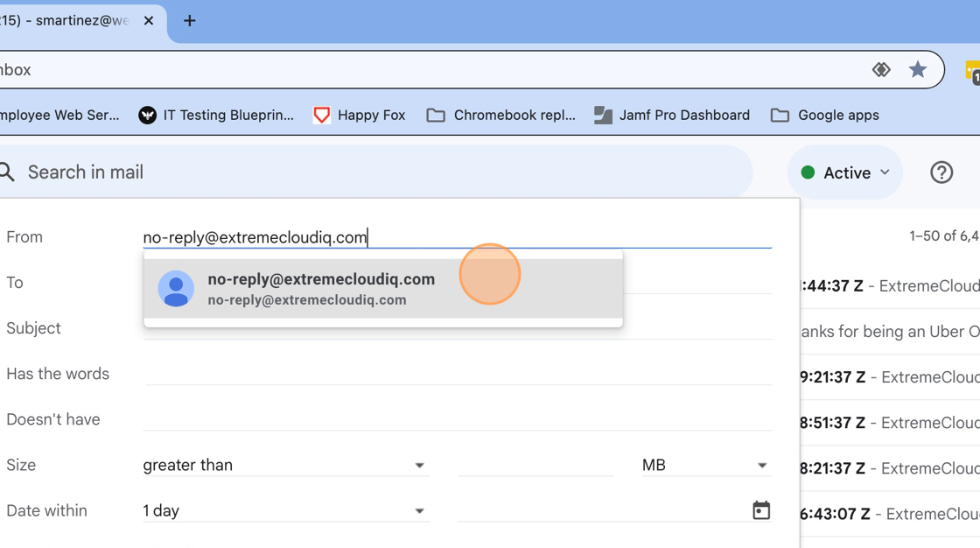Open the Google apps bookmark folder
980x548 pixels.
pyautogui.click(x=824, y=115)
